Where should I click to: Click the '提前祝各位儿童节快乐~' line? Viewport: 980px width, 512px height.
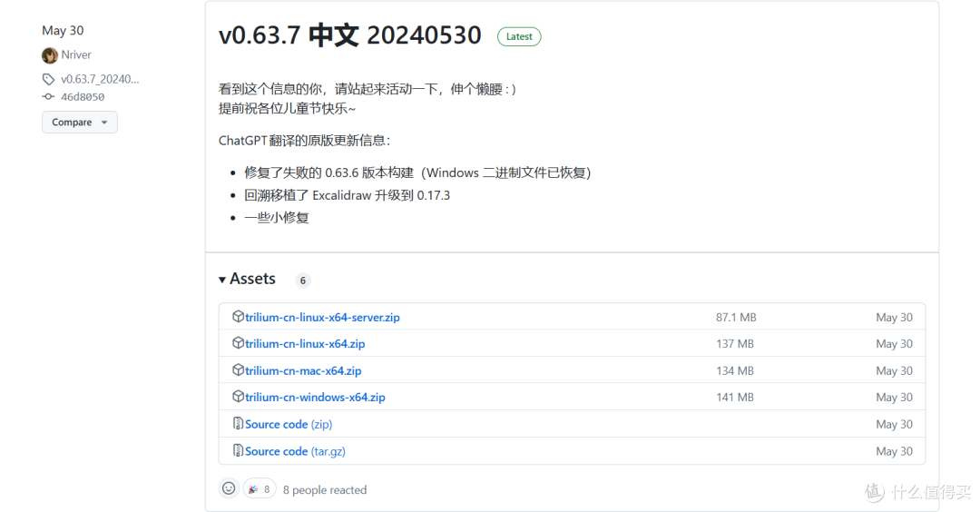[287, 108]
